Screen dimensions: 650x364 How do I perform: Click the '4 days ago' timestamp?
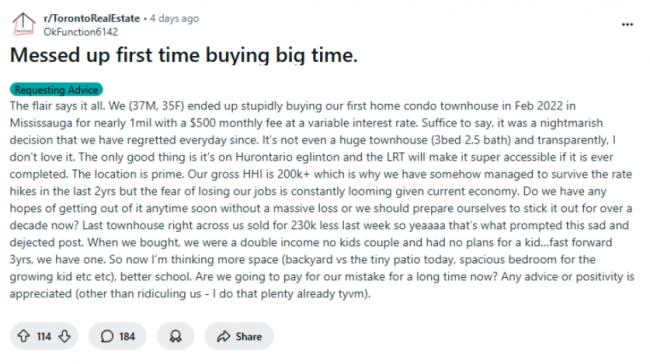[x=175, y=18]
